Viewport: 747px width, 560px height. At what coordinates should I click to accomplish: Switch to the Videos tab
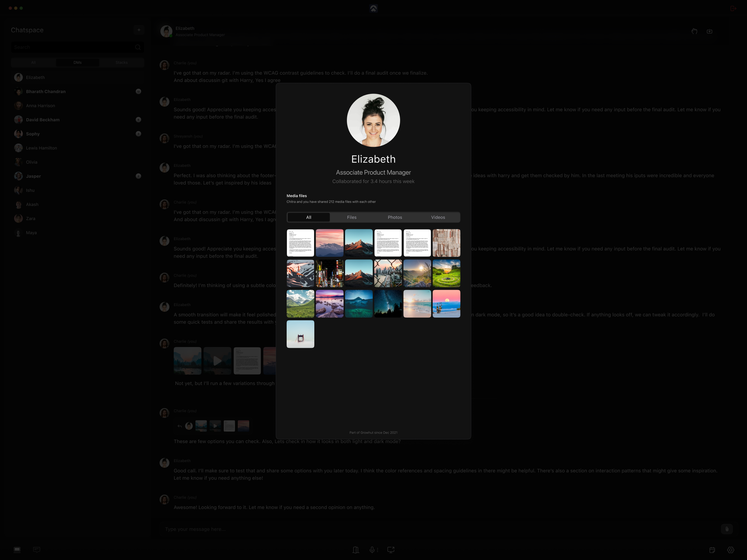pyautogui.click(x=438, y=217)
